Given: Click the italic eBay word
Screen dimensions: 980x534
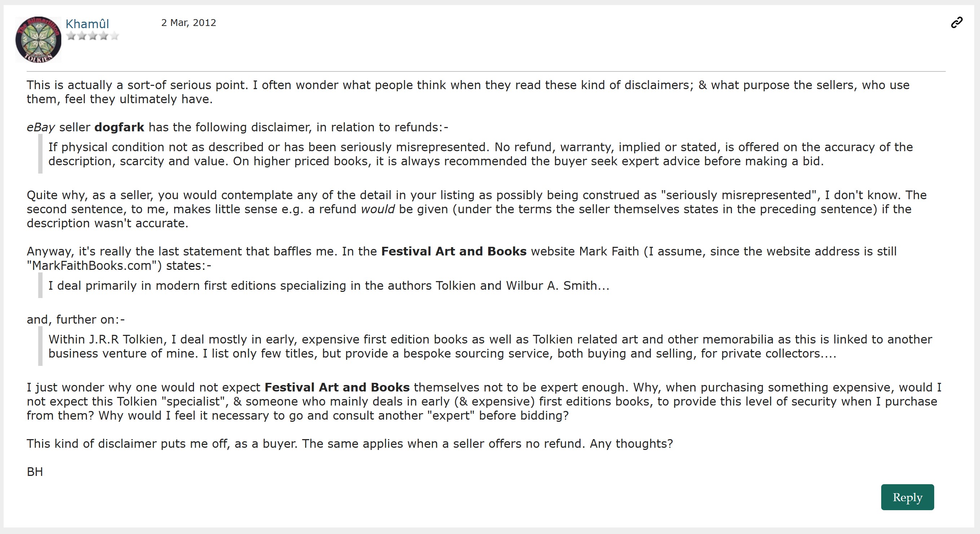Looking at the screenshot, I should tap(41, 127).
